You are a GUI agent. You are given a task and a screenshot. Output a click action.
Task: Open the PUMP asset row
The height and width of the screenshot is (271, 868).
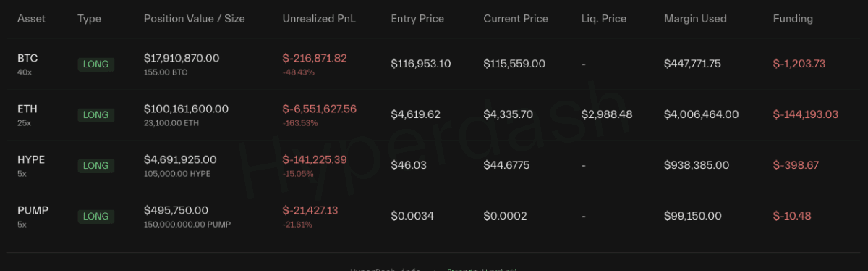tap(434, 216)
